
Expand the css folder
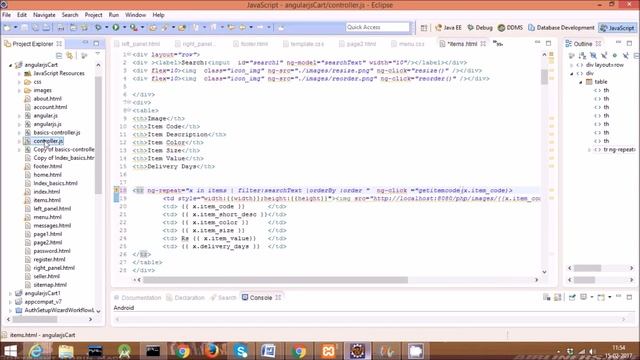coord(19,82)
